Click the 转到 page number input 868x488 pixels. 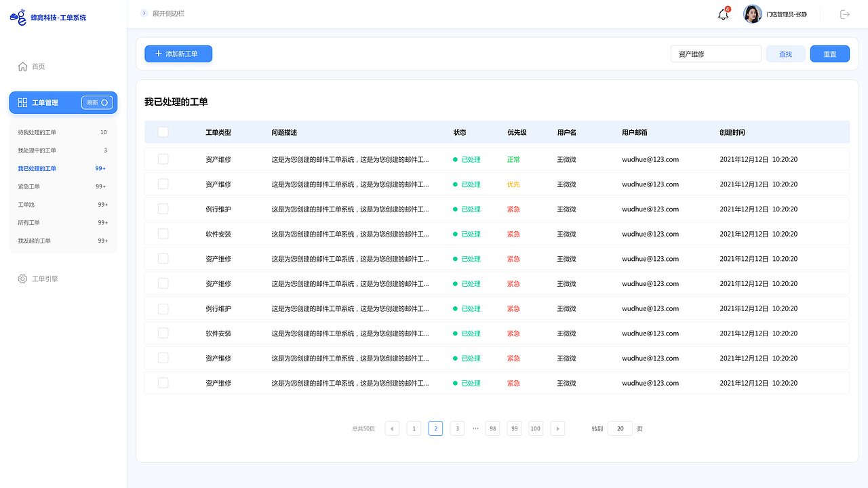[x=620, y=428]
